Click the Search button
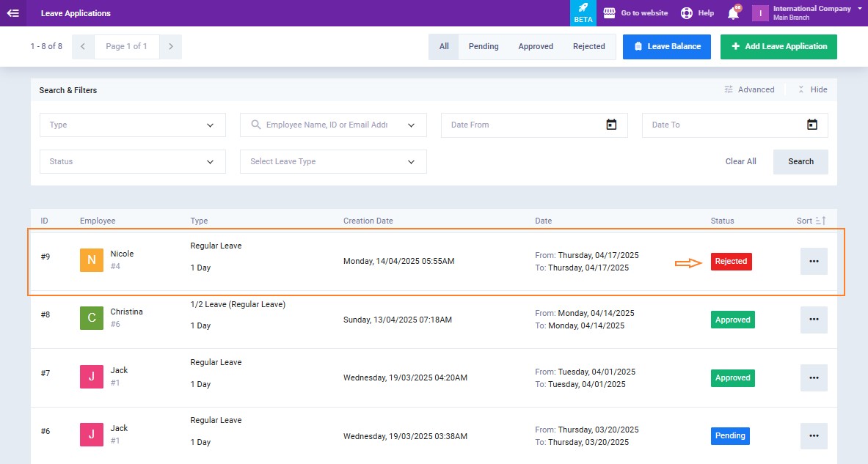Screen dimensions: 868x464 [801, 161]
